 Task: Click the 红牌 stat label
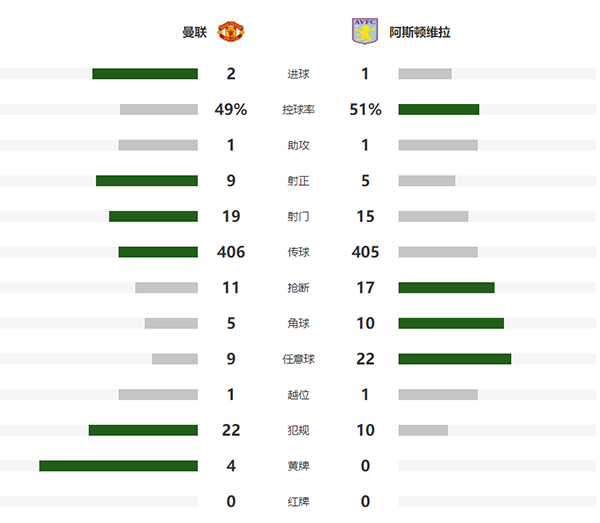[298, 502]
